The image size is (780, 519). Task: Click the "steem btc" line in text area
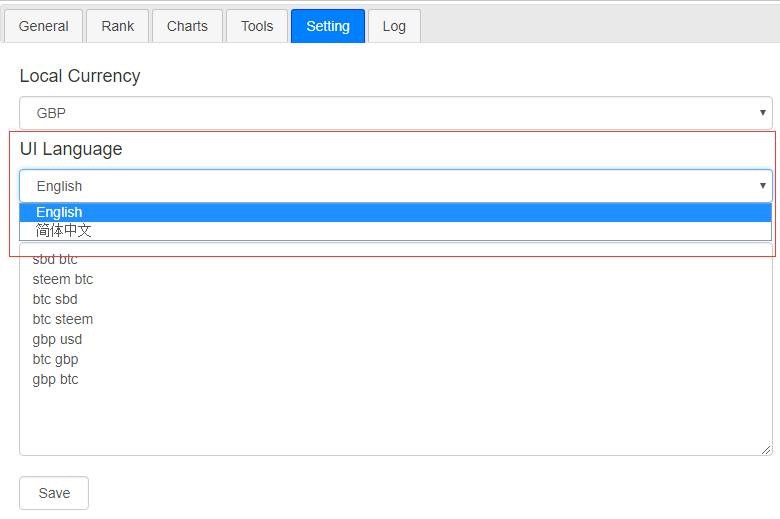point(63,279)
